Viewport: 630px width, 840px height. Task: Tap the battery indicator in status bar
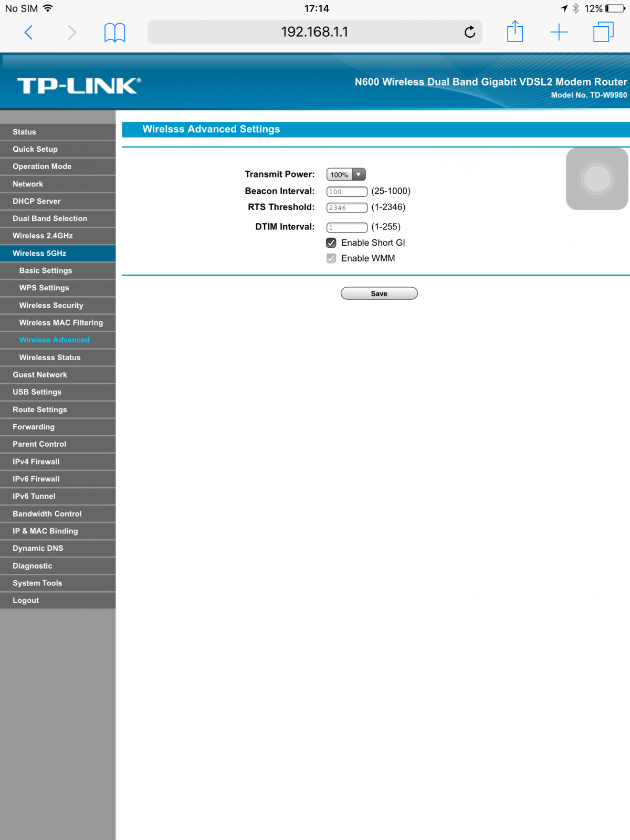click(x=615, y=8)
